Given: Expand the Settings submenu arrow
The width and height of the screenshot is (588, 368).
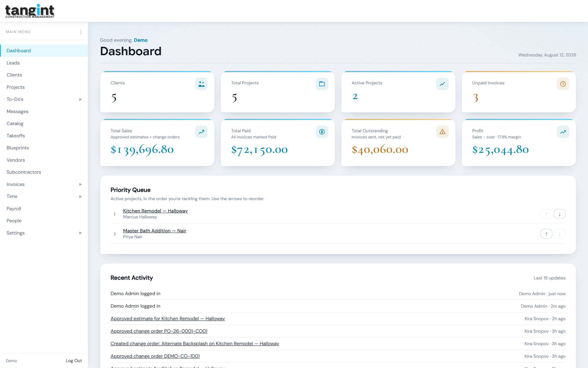Looking at the screenshot, I should click(80, 233).
